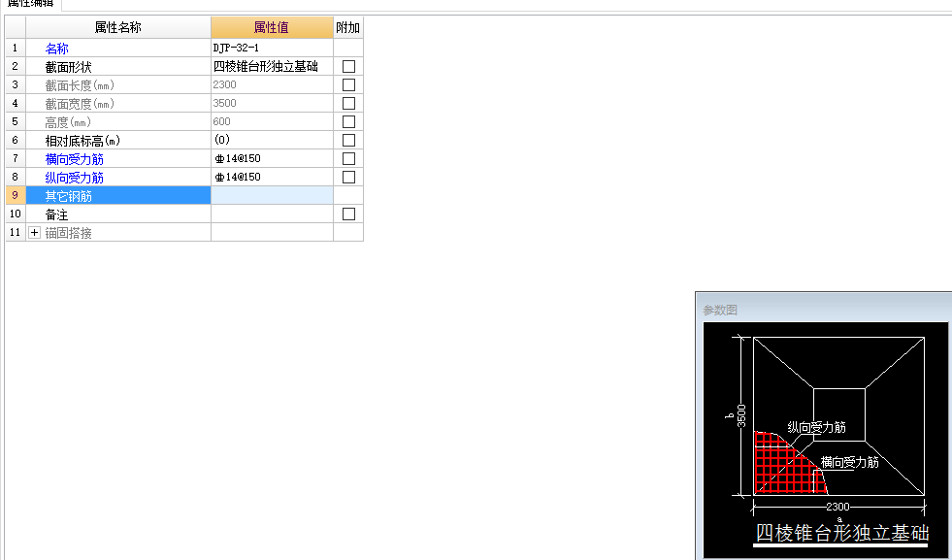Select the 备注 property label
The height and width of the screenshot is (560, 952).
click(56, 214)
